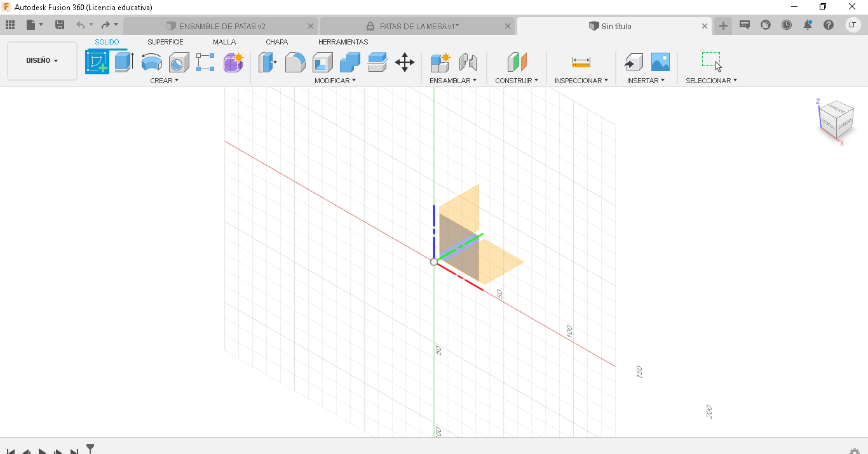Jump timeline to the beginning
The image size is (868, 454).
[x=11, y=451]
